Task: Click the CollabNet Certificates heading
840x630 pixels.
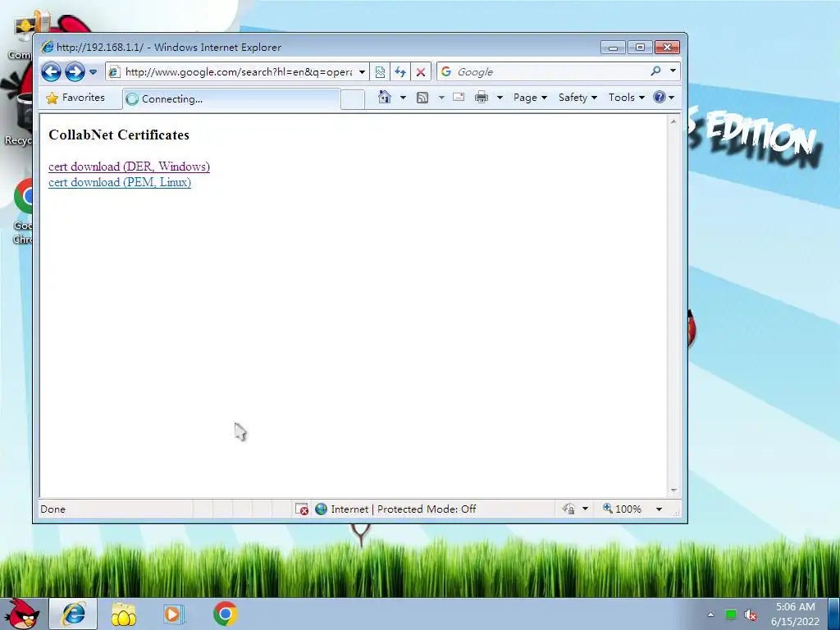Action: [x=119, y=135]
